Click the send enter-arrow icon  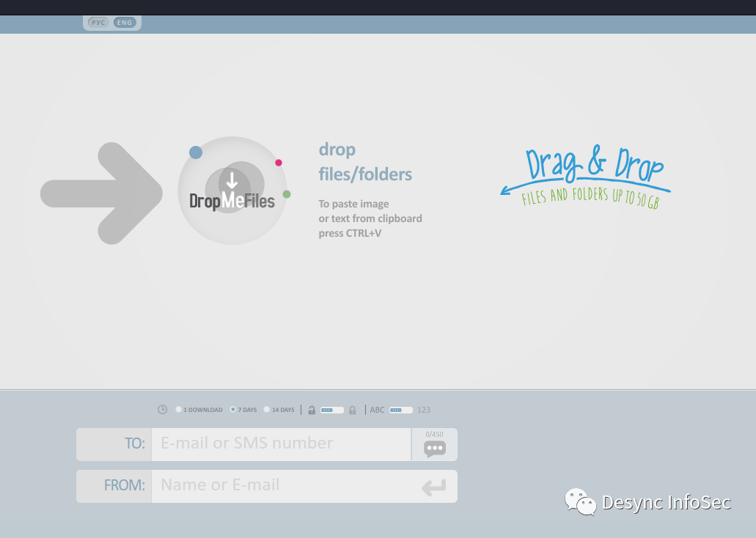(434, 487)
